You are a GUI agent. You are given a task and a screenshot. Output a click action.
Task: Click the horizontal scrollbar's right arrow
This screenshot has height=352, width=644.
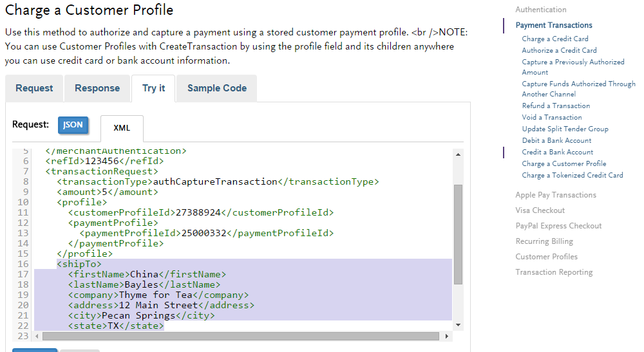tap(447, 337)
